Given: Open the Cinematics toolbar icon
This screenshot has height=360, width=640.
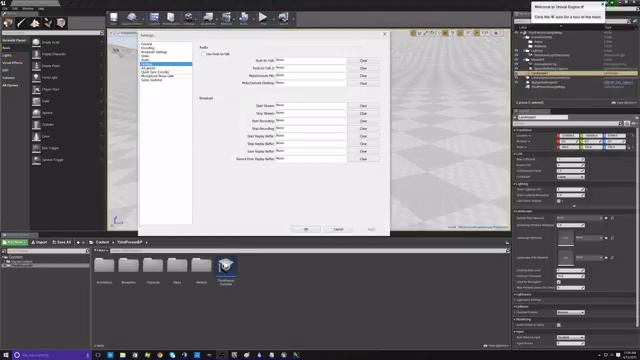Looking at the screenshot, I should click(x=226, y=18).
